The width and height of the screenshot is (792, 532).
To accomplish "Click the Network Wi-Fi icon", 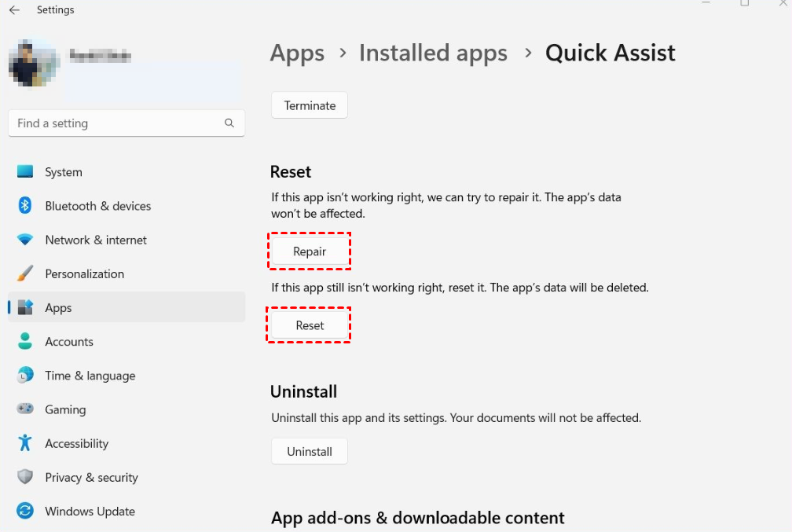I will tap(25, 240).
